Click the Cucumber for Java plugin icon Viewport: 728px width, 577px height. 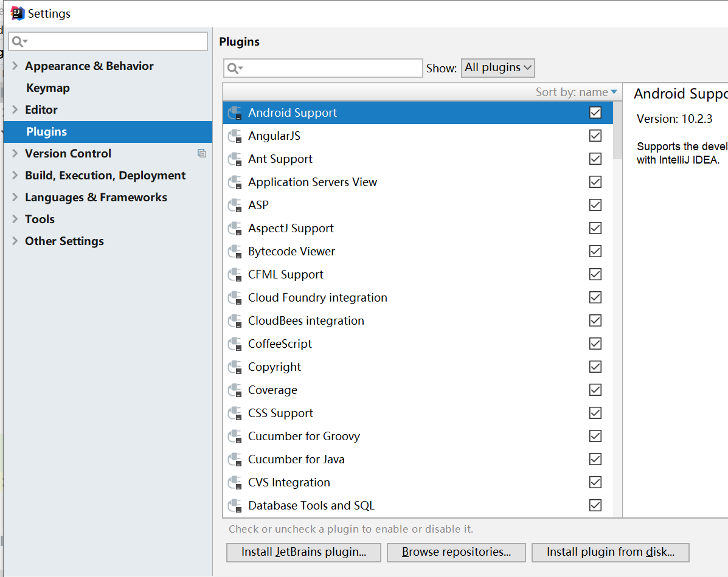[x=235, y=459]
